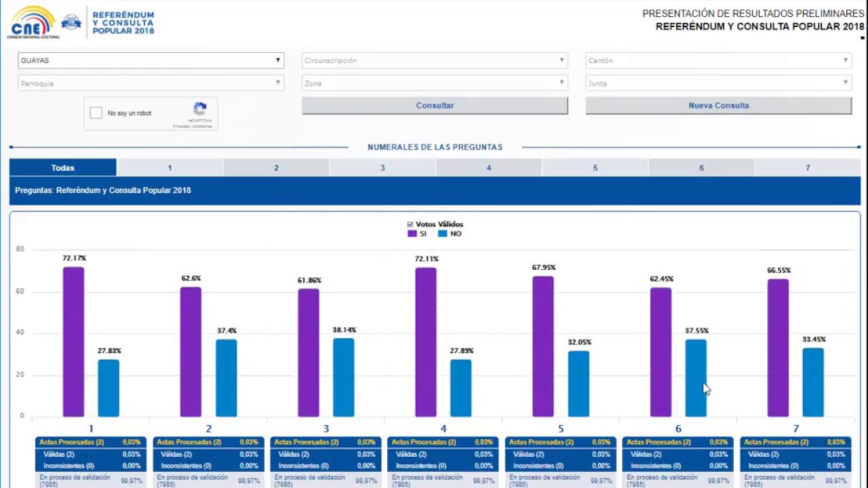Switch to question tab 3

[x=382, y=167]
